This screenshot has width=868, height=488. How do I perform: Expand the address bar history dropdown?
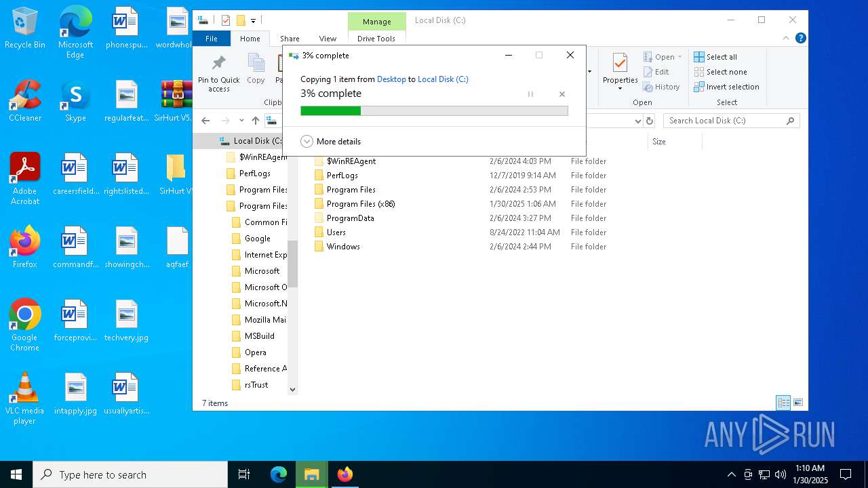[637, 121]
